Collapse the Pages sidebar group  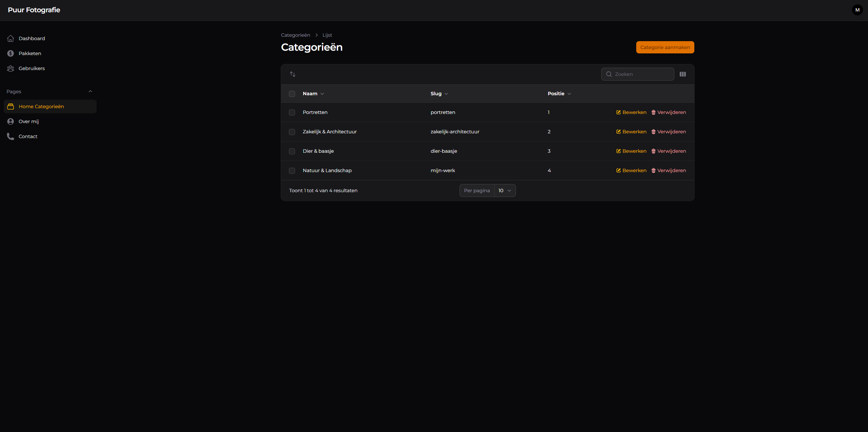click(90, 92)
